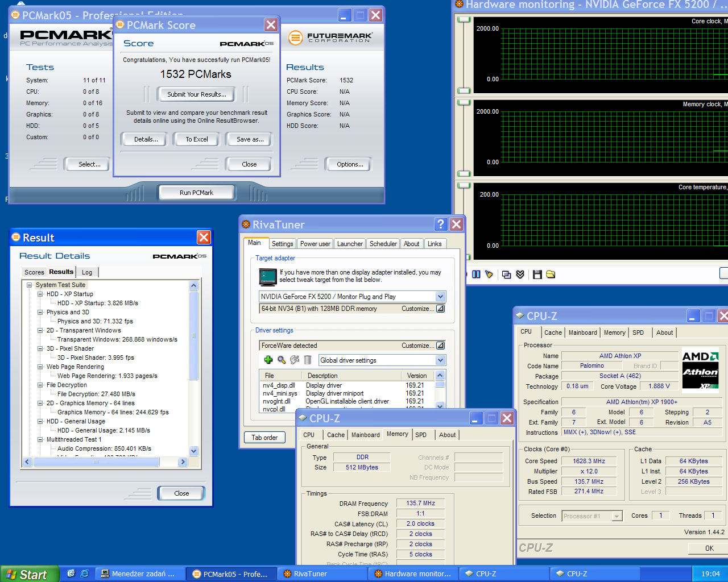Click the Result tree scroll down arrow
The width and height of the screenshot is (728, 582).
pos(193,451)
